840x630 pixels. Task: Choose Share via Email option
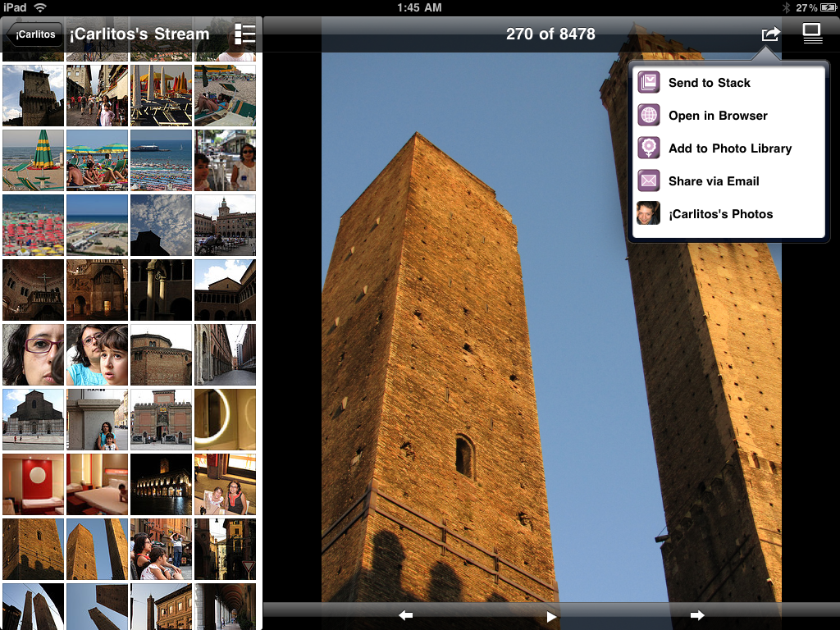[728, 180]
